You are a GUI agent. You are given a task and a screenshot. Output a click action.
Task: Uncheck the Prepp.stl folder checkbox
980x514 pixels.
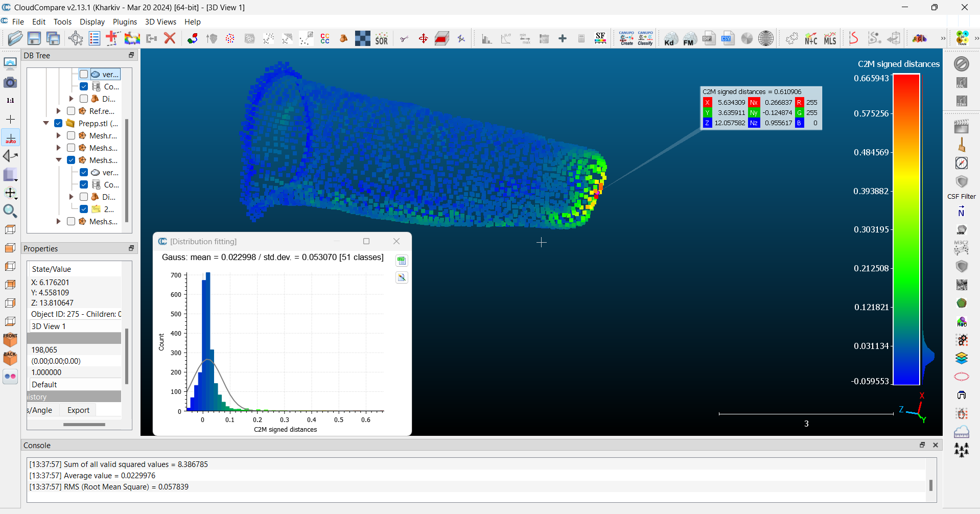pyautogui.click(x=58, y=123)
